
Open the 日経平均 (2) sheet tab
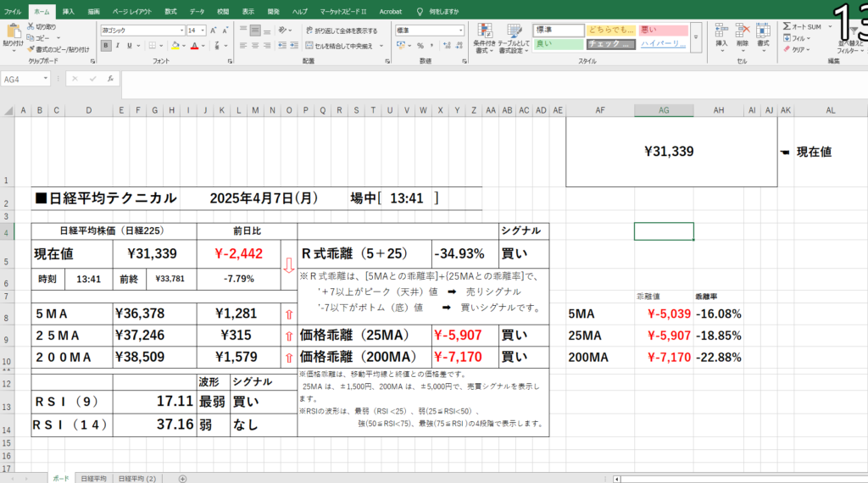136,479
